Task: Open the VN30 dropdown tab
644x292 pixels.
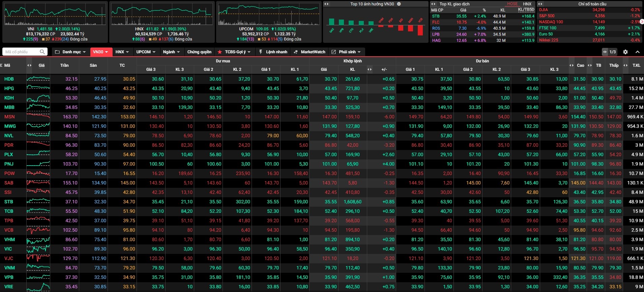Action: (x=100, y=52)
